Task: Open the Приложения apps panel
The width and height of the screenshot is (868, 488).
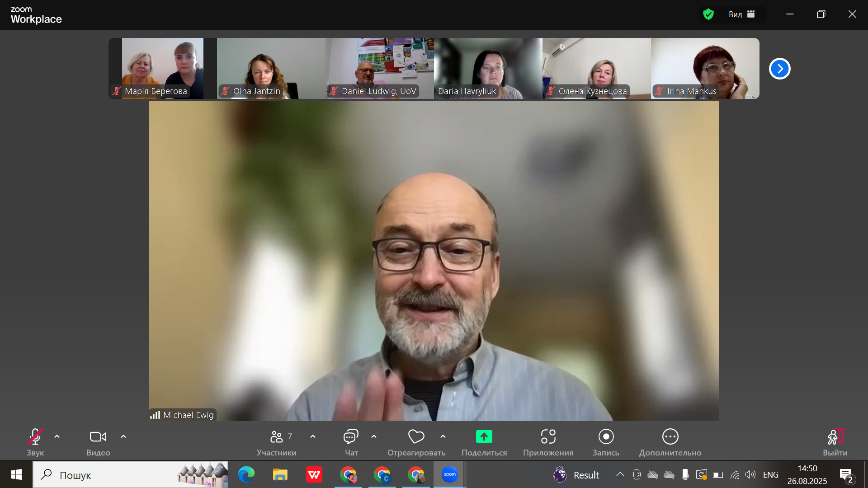Action: coord(548,442)
